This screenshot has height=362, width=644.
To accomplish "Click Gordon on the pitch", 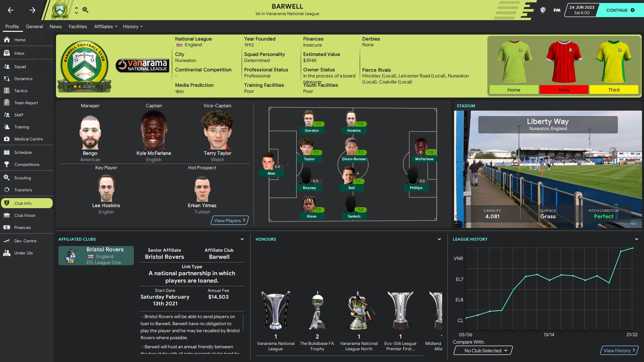I will tap(312, 122).
